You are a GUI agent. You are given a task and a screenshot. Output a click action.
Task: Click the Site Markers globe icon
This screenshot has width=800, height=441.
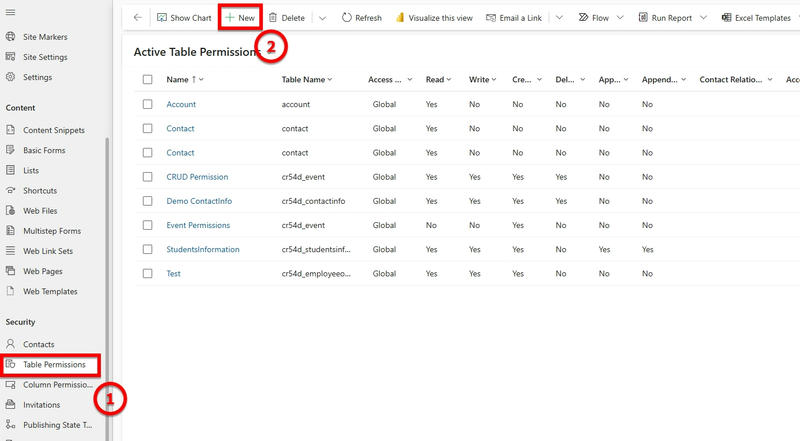pos(10,37)
